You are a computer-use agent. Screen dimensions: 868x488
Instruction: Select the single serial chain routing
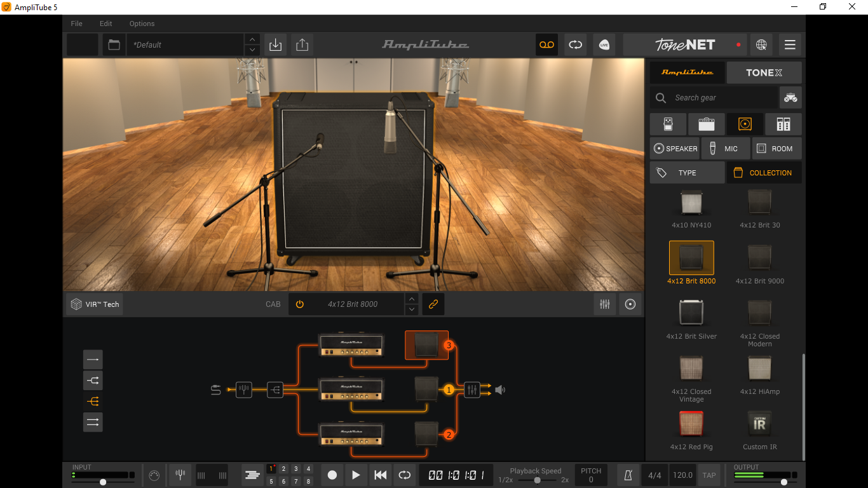[x=93, y=360]
